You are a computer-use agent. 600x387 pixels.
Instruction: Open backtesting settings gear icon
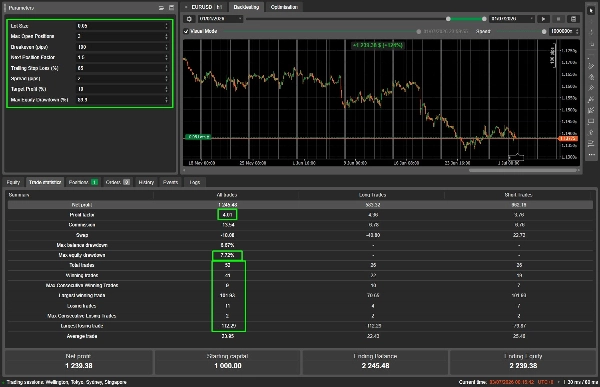click(x=189, y=19)
